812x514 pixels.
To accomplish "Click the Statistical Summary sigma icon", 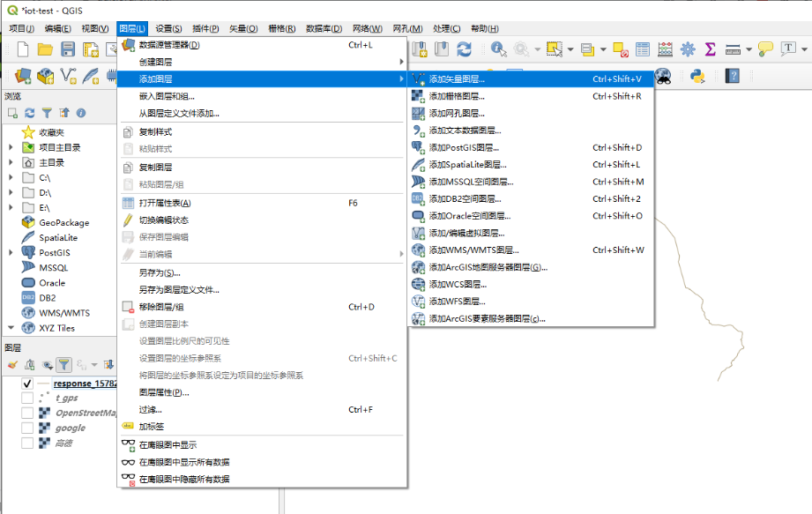I will point(710,49).
